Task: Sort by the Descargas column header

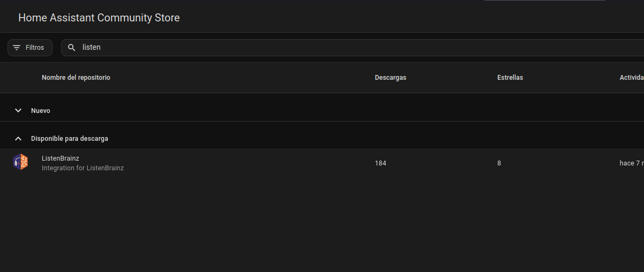Action: click(x=391, y=78)
